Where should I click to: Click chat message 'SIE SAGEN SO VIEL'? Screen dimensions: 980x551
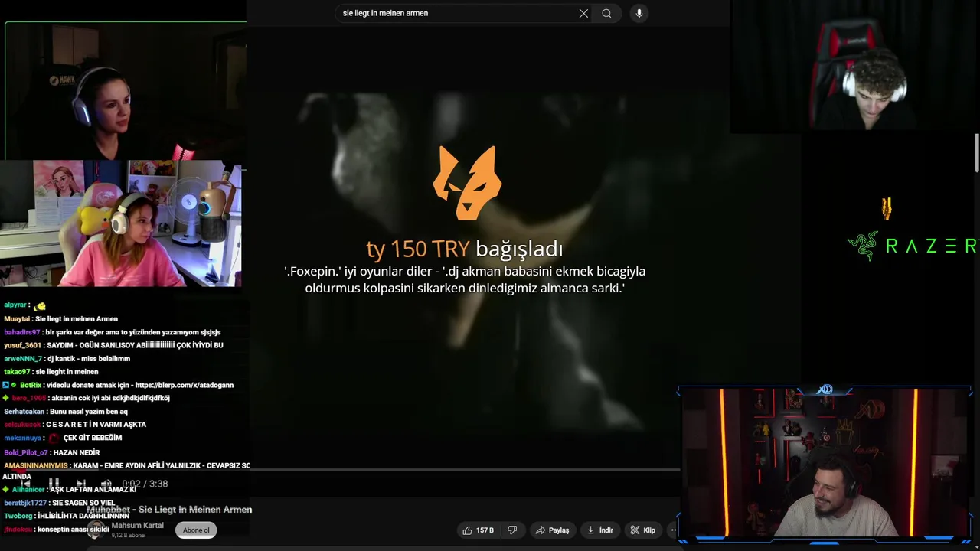coord(83,503)
